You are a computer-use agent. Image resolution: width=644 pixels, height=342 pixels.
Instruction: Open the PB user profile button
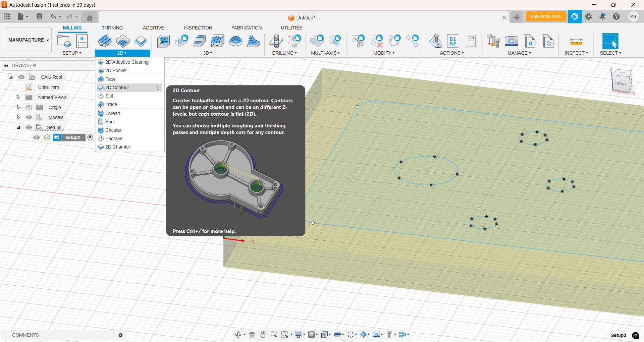click(x=633, y=16)
